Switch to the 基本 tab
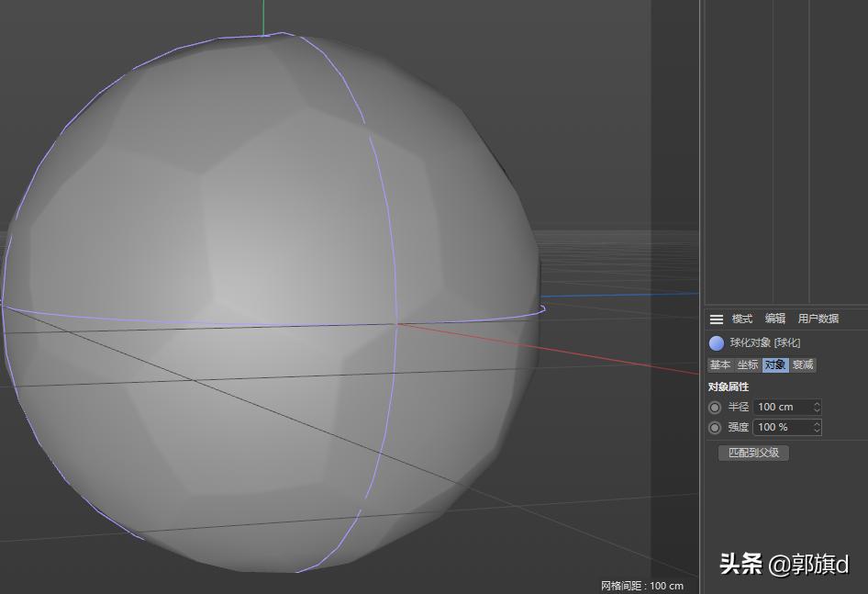Screen dimensions: 868x594 click(x=719, y=364)
